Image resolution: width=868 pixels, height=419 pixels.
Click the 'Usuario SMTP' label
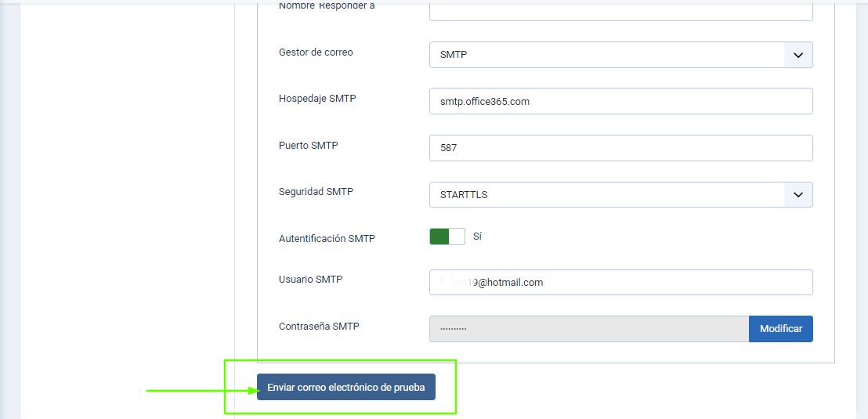(310, 280)
